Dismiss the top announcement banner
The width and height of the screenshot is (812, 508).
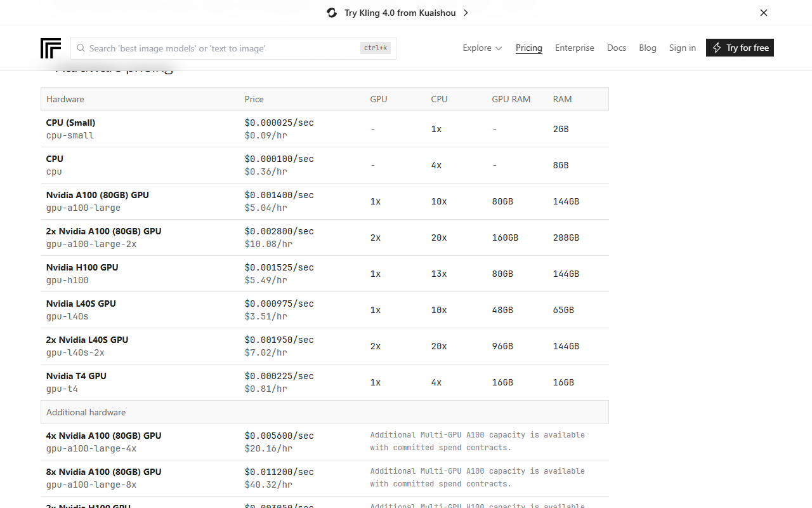point(764,13)
